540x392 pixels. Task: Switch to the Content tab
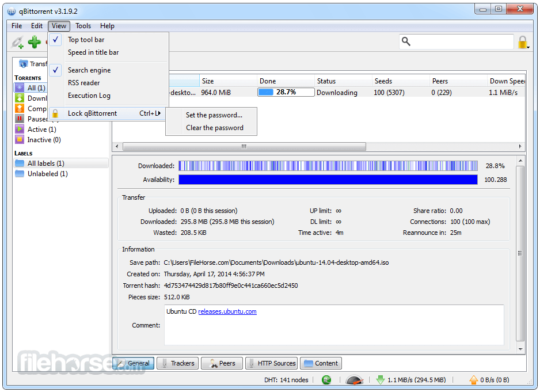pyautogui.click(x=321, y=363)
